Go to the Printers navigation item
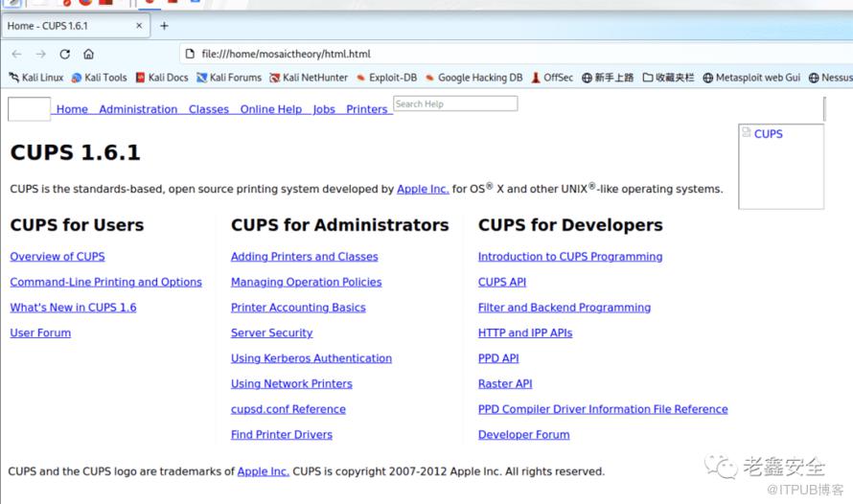Viewport: 853px width, 504px height. click(x=366, y=109)
